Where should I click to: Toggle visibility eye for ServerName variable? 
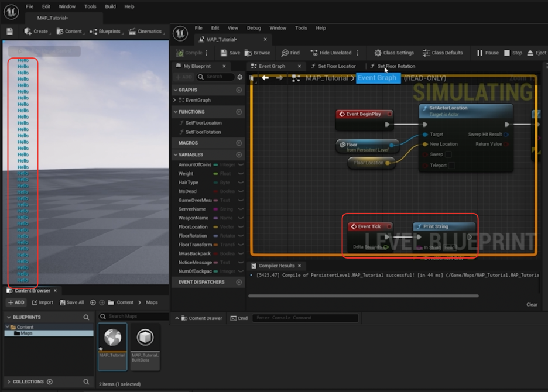[x=241, y=209]
